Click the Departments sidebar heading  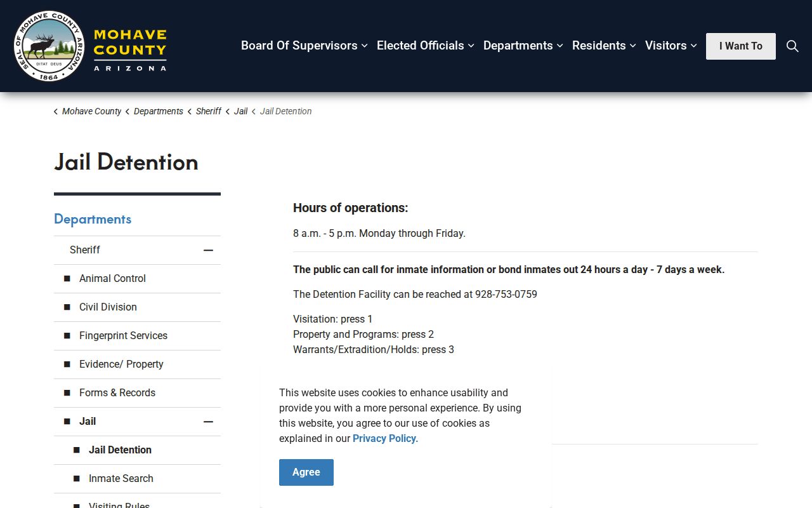tap(93, 219)
